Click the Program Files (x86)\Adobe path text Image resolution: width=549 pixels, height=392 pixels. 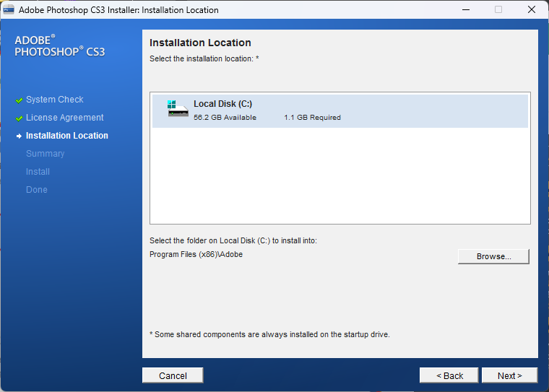(196, 254)
